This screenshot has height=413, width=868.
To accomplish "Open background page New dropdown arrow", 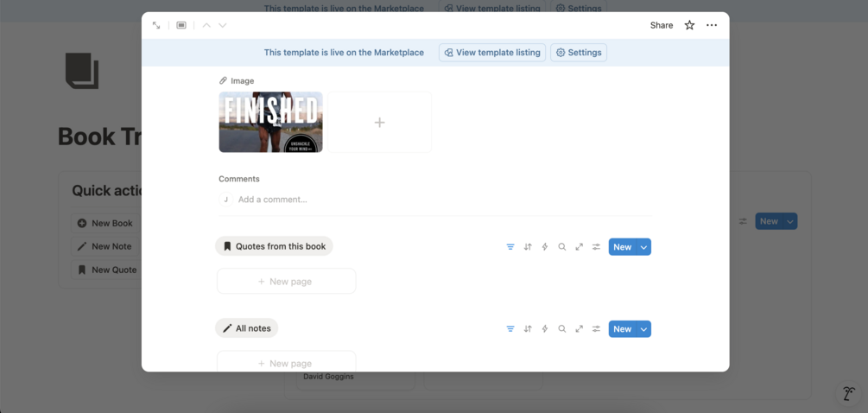I will 790,221.
